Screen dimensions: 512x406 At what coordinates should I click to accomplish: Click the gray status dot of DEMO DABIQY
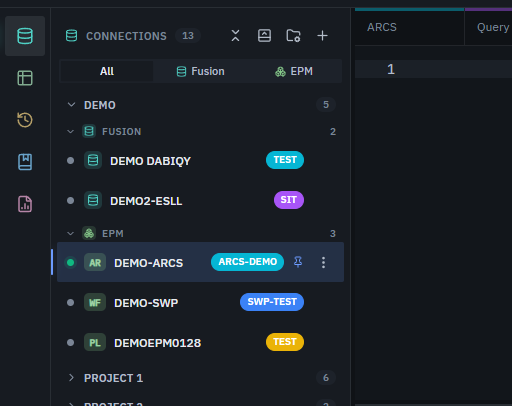70,161
